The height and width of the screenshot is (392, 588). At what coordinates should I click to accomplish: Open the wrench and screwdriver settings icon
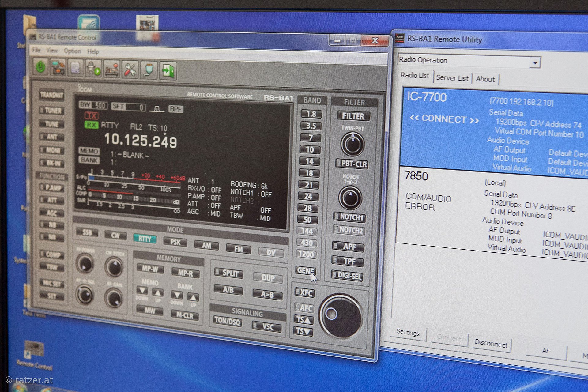[130, 70]
